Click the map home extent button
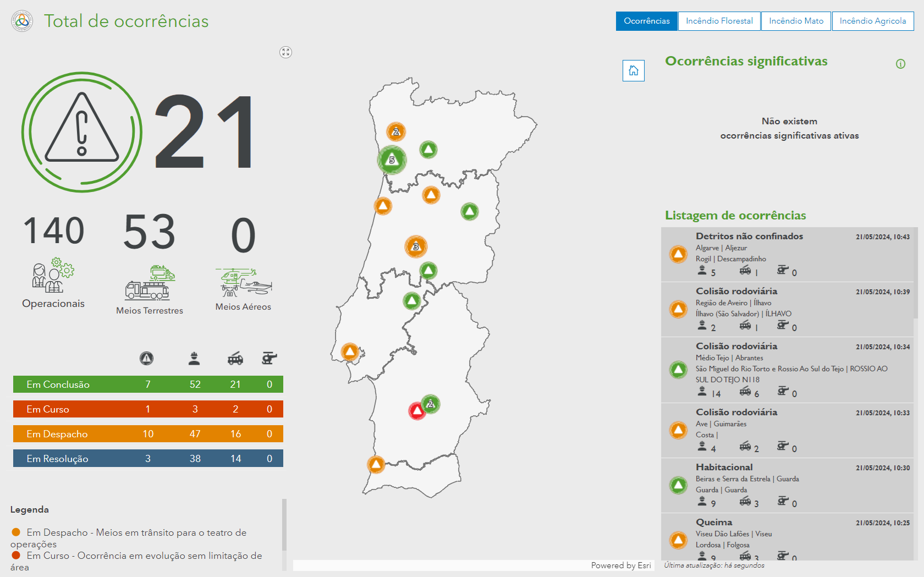This screenshot has height=577, width=924. (634, 70)
